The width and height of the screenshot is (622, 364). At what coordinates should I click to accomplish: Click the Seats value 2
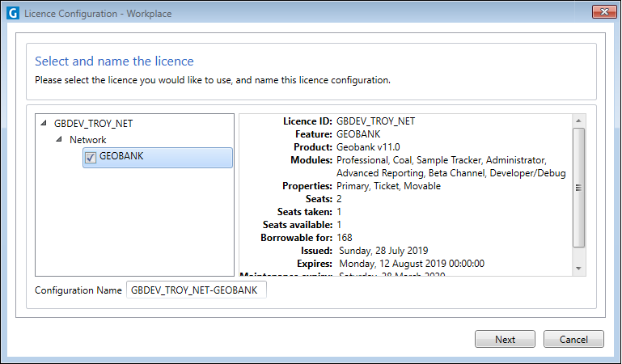(339, 199)
